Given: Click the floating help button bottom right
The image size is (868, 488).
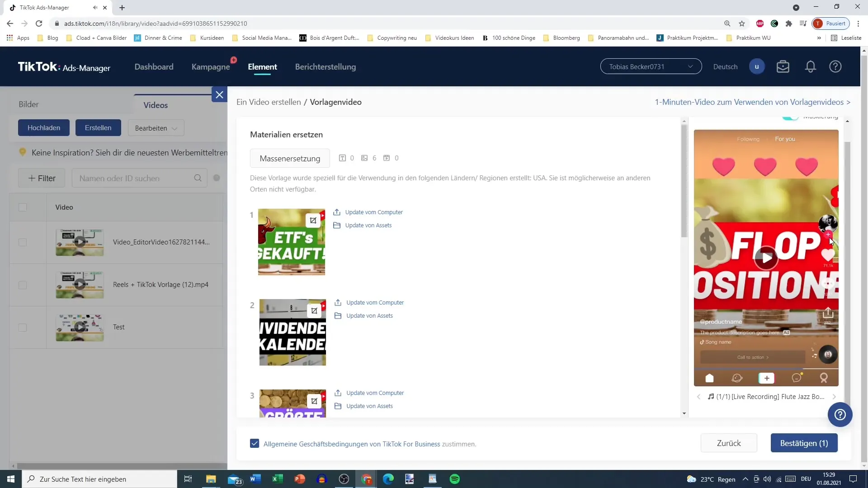Looking at the screenshot, I should click(x=840, y=415).
